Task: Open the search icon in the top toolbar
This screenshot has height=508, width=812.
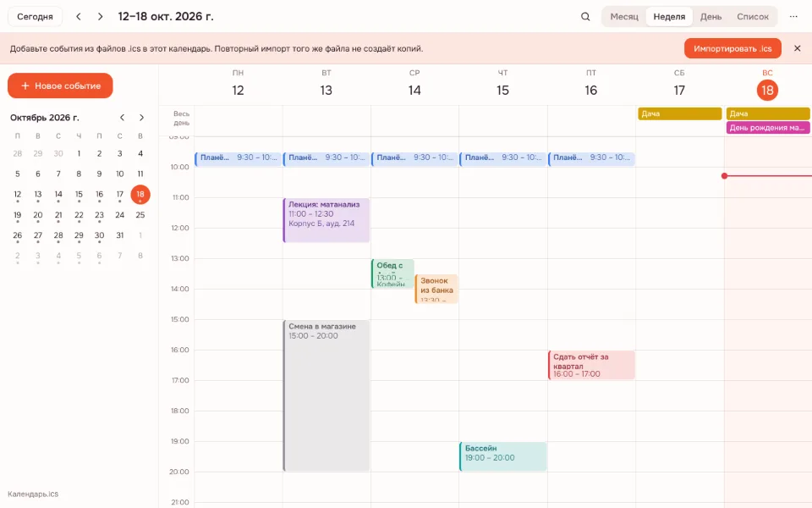Action: (585, 17)
